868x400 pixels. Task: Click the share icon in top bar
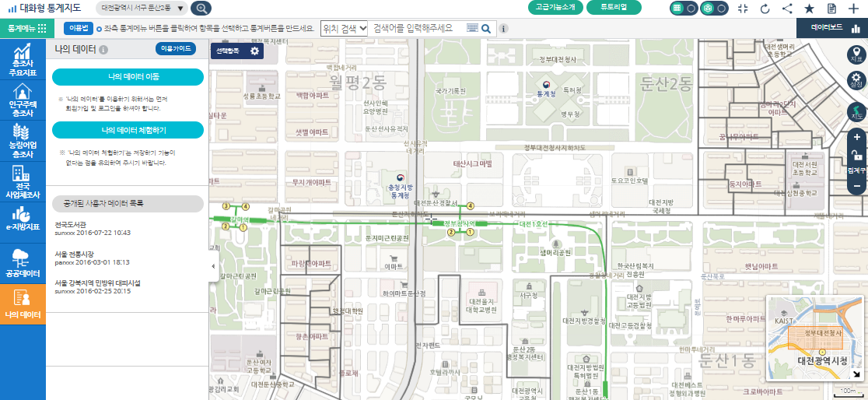[x=787, y=9]
